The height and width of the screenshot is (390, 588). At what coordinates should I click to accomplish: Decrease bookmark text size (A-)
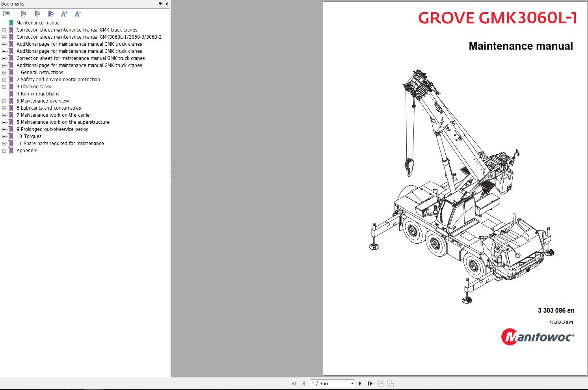coord(78,14)
